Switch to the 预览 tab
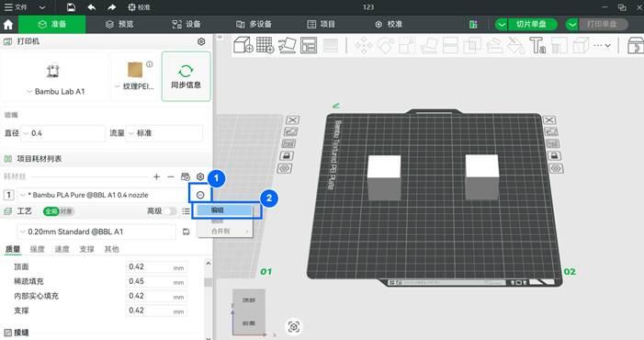The image size is (644, 340). (x=119, y=24)
